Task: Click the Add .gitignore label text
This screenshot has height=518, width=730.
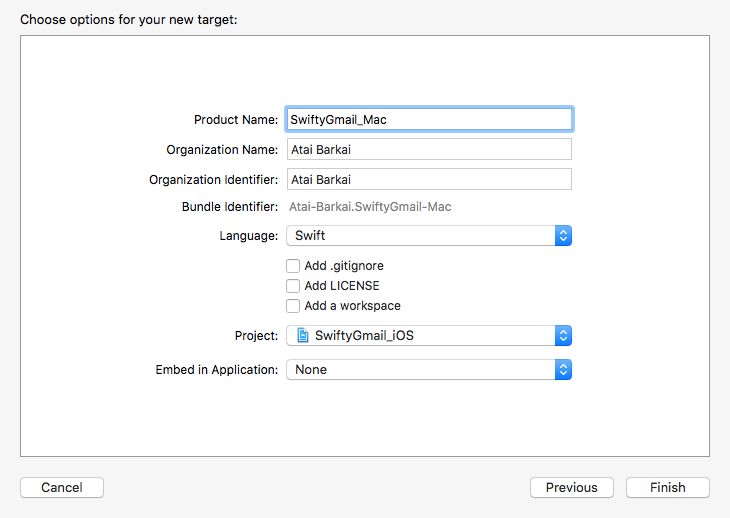Action: click(344, 266)
